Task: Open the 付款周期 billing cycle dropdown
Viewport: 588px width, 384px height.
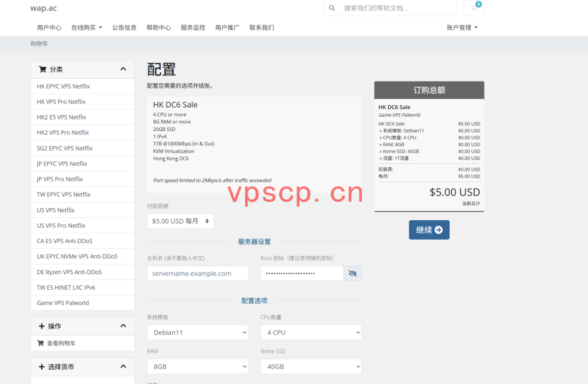Action: (180, 221)
